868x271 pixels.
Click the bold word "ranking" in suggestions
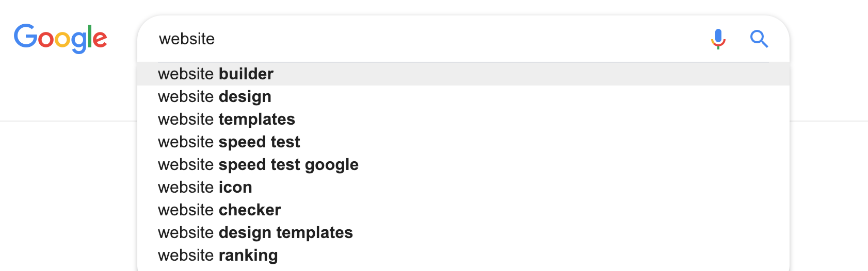coord(248,256)
